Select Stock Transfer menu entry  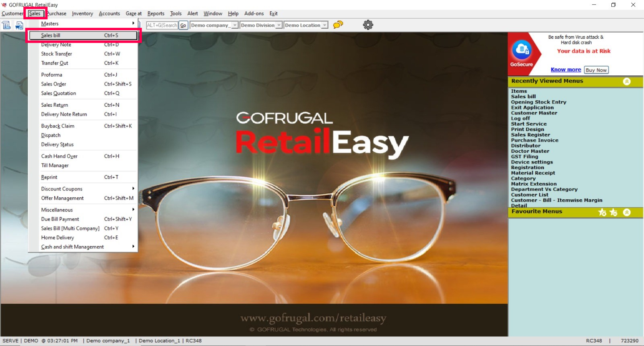[83, 54]
